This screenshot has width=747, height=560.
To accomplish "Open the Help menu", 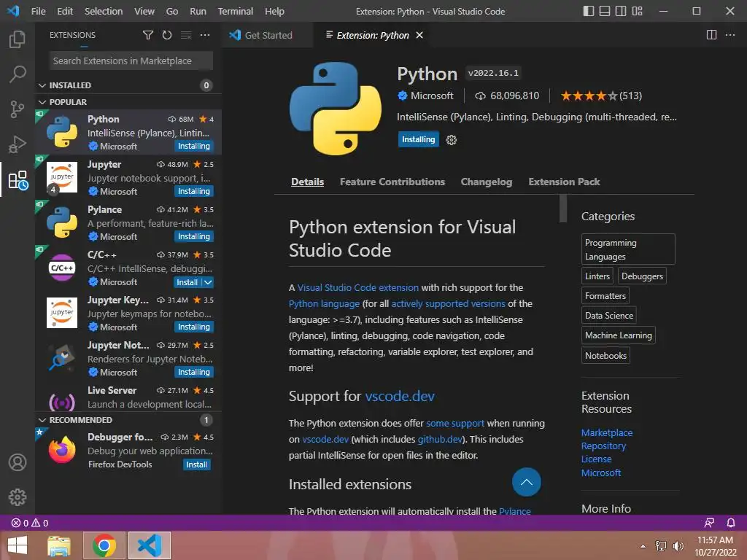I will (x=274, y=11).
